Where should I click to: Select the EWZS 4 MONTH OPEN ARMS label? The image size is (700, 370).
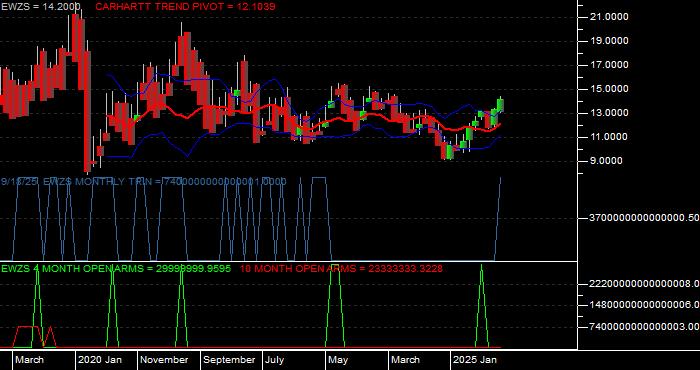116,268
